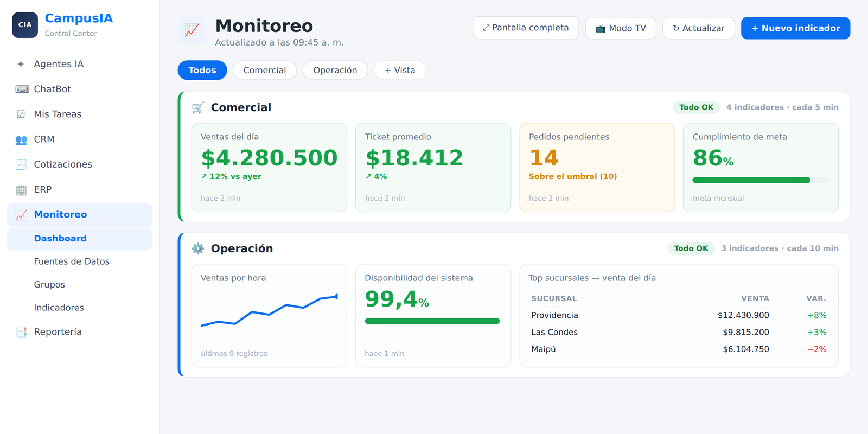Screen dimensions: 868x434
Task: Click the Operación gear icon
Action: click(198, 248)
